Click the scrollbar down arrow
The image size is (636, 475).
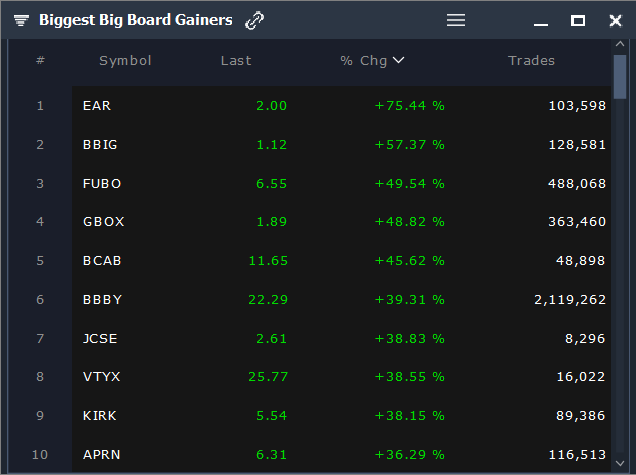(620, 463)
